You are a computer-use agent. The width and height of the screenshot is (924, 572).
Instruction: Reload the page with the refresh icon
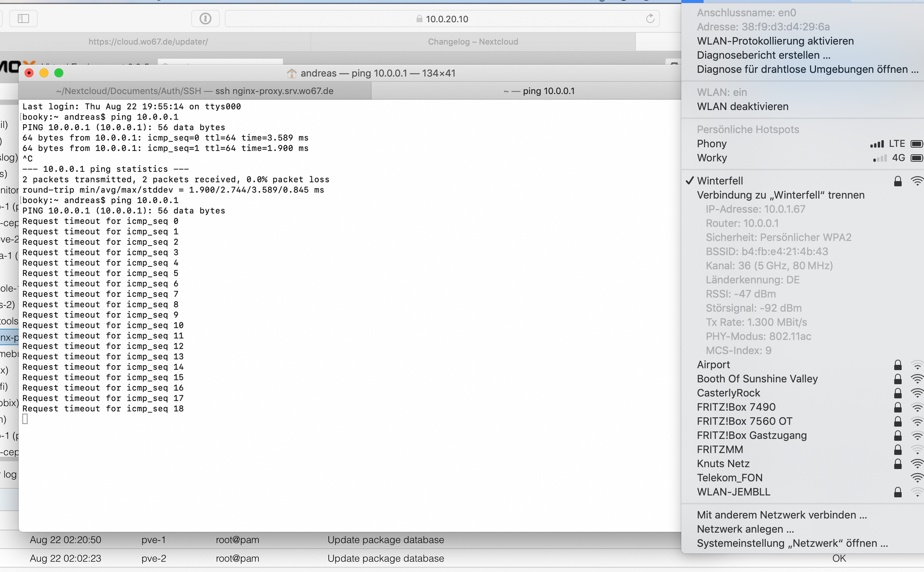[x=650, y=18]
